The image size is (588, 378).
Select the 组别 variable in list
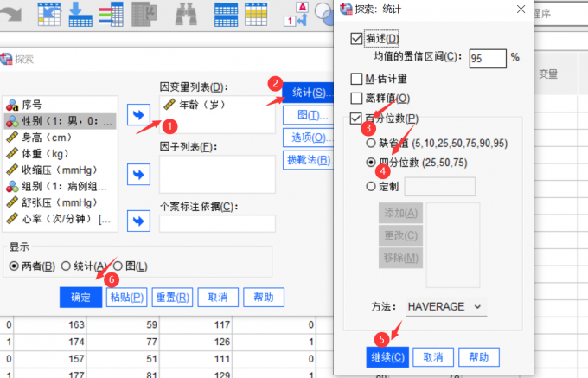click(60, 186)
